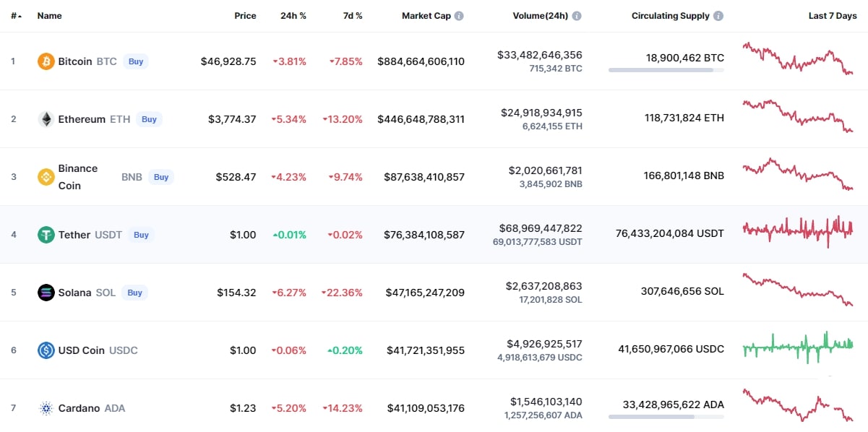Open the Market Cap info icon

(x=459, y=15)
